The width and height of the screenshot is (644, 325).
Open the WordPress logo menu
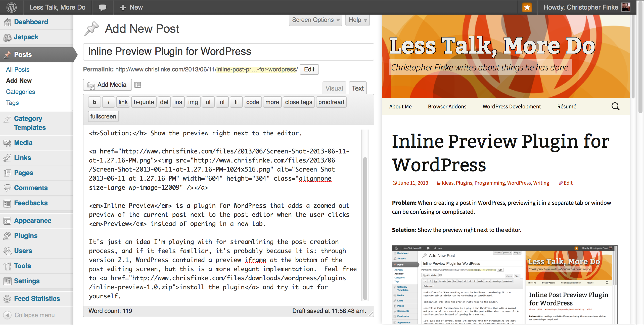[12, 7]
